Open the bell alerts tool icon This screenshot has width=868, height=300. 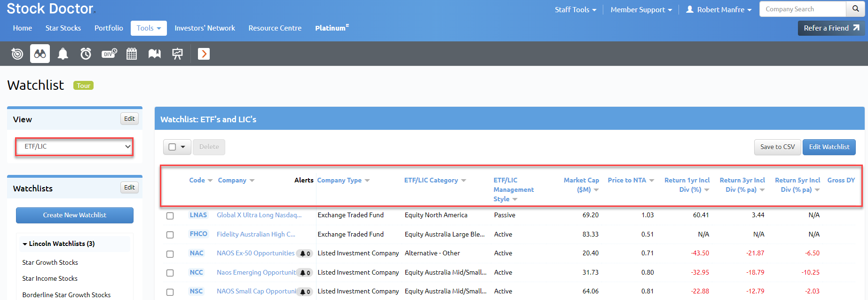(63, 54)
